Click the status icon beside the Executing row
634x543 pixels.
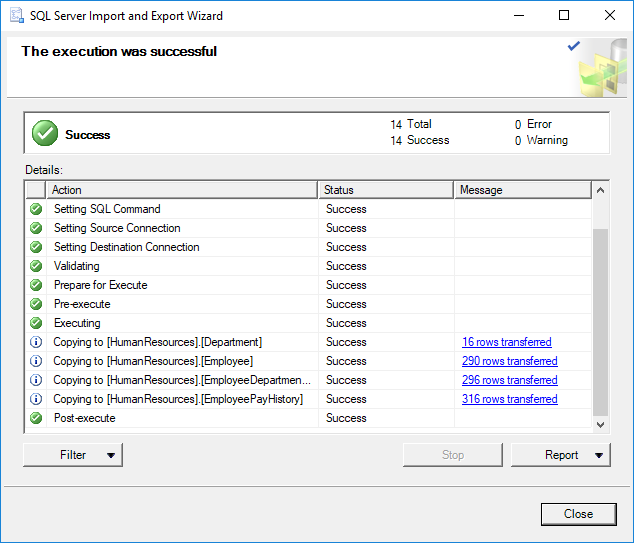pos(36,323)
